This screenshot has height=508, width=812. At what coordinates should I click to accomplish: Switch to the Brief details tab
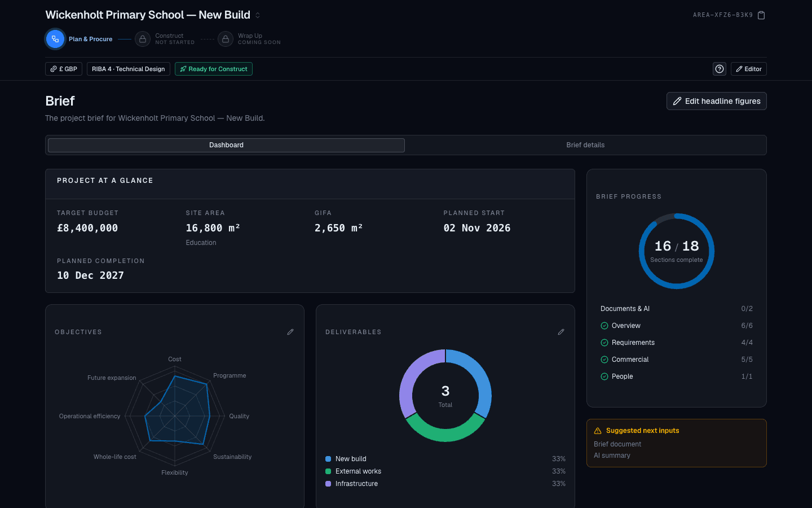click(585, 145)
